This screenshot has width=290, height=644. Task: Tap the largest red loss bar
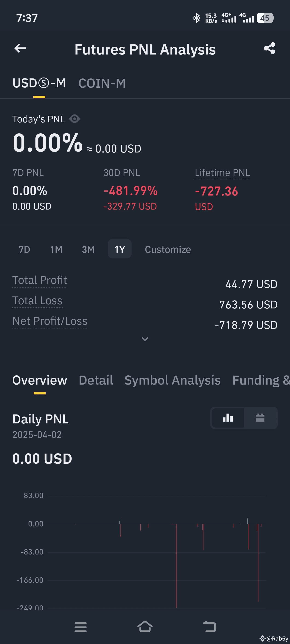click(176, 566)
